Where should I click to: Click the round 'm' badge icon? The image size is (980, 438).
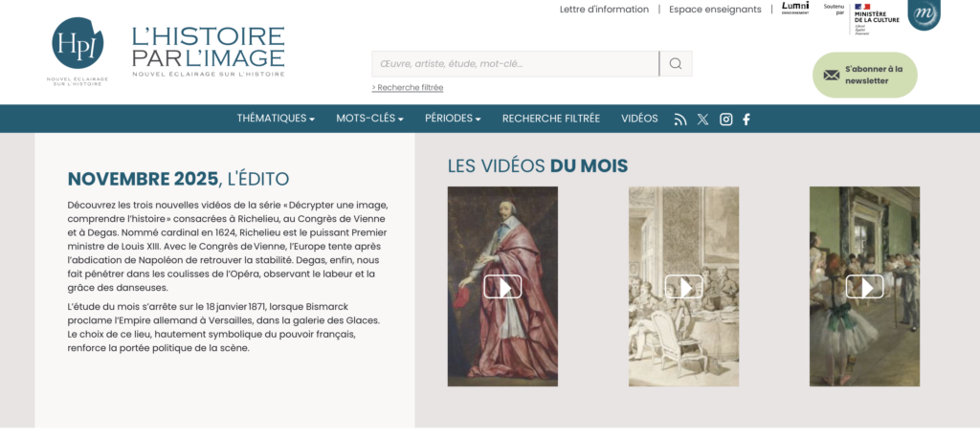coord(924,12)
